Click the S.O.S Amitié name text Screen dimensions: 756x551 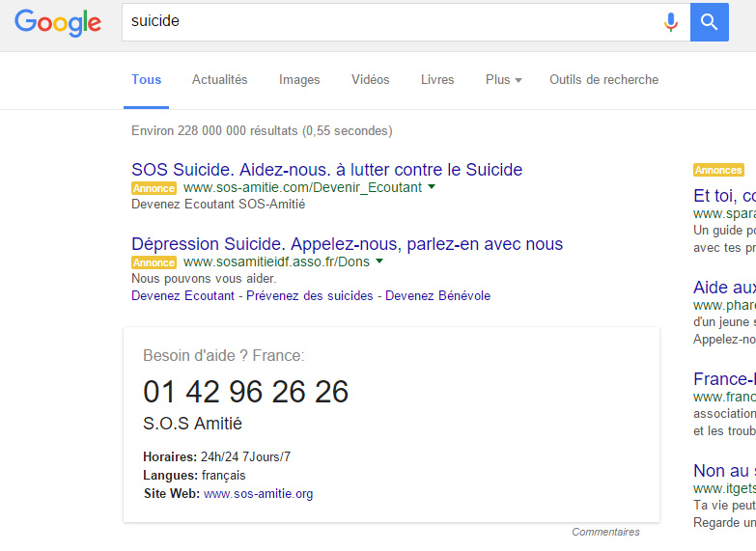click(192, 424)
